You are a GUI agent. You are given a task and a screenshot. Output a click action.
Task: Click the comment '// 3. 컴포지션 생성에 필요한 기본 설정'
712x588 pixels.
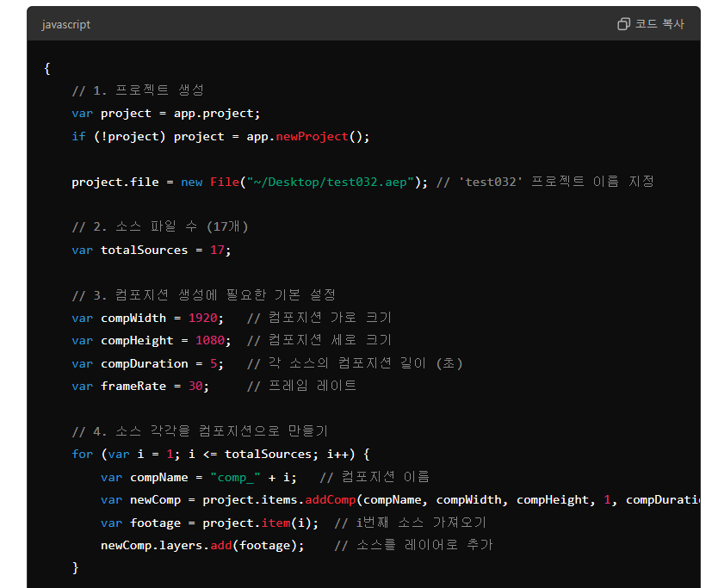[204, 295]
